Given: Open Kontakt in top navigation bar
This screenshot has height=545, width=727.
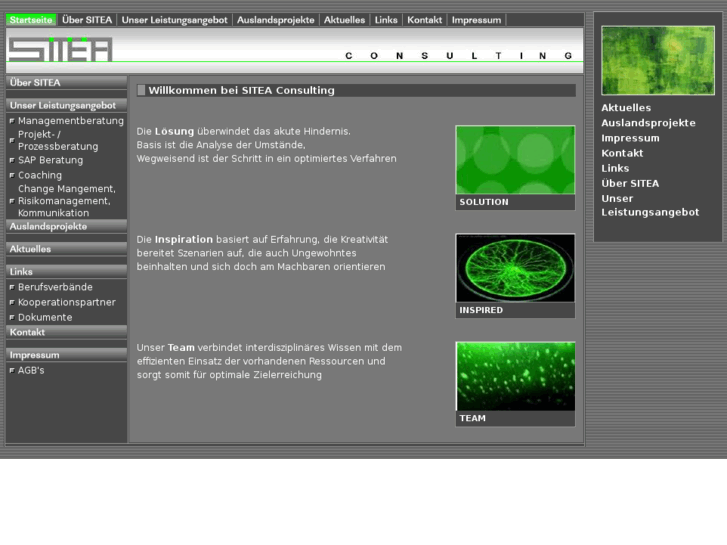Looking at the screenshot, I should 424,20.
